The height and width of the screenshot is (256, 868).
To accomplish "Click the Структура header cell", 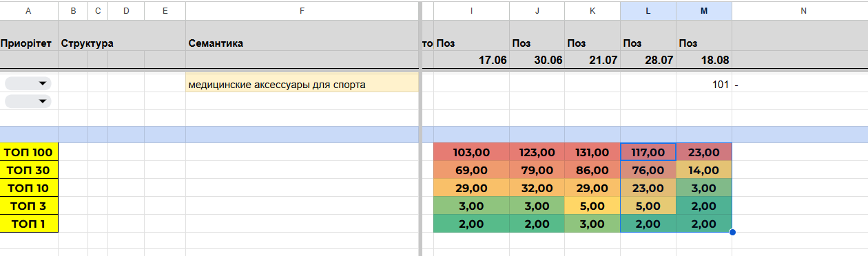I will point(87,43).
